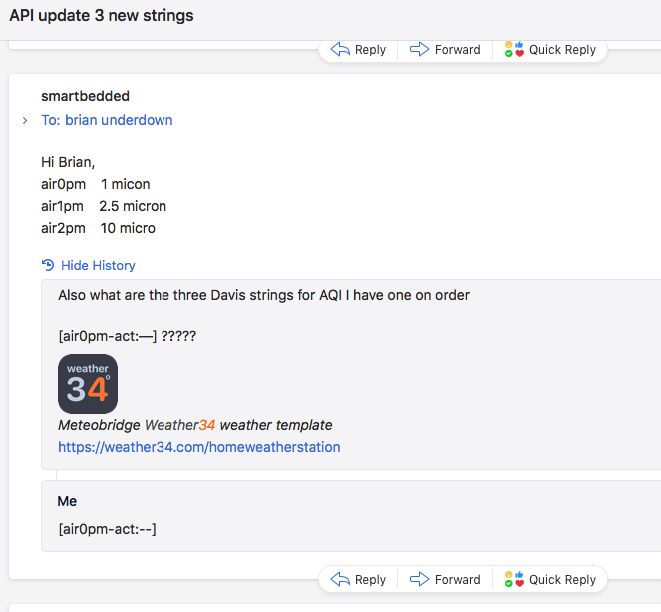Click the top Forward button
The height and width of the screenshot is (612, 661).
445,50
